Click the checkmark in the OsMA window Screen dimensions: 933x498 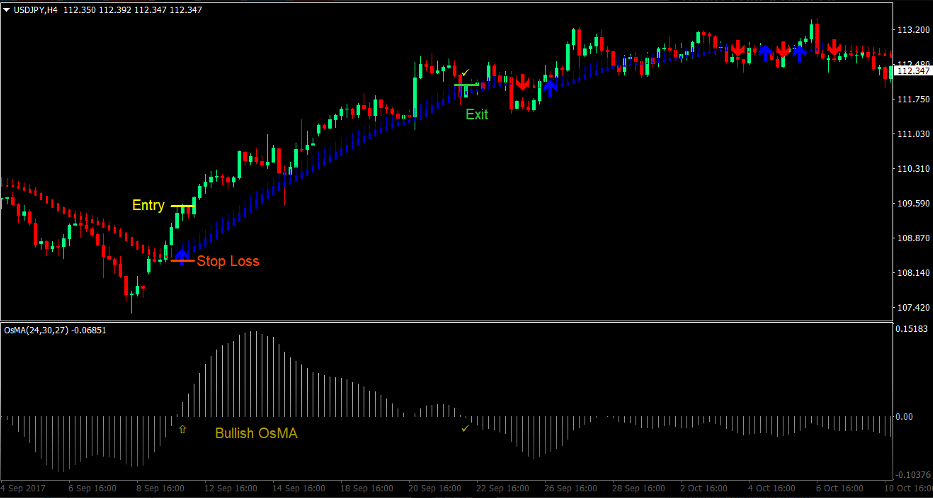464,428
